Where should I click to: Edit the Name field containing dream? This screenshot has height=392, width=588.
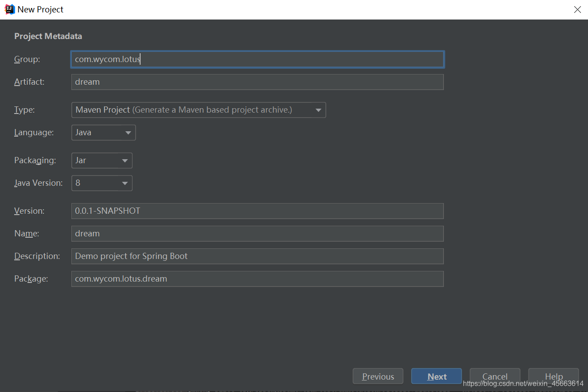click(257, 234)
